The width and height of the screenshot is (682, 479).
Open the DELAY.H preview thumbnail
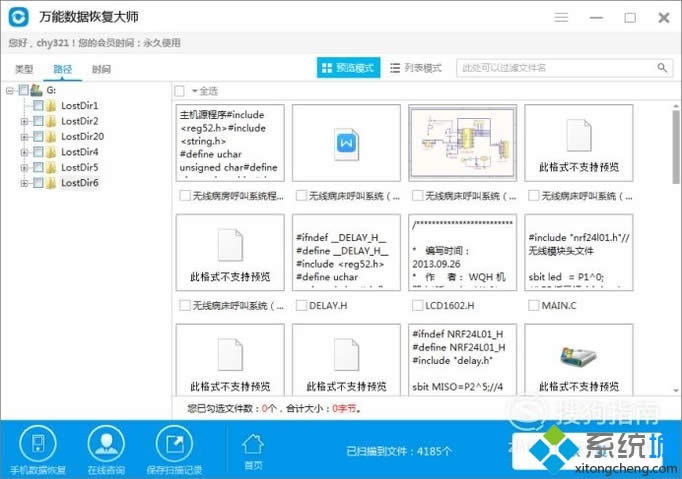(x=346, y=252)
